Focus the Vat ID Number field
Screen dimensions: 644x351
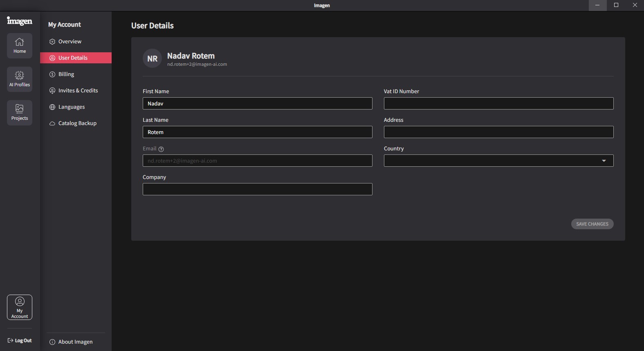tap(498, 103)
